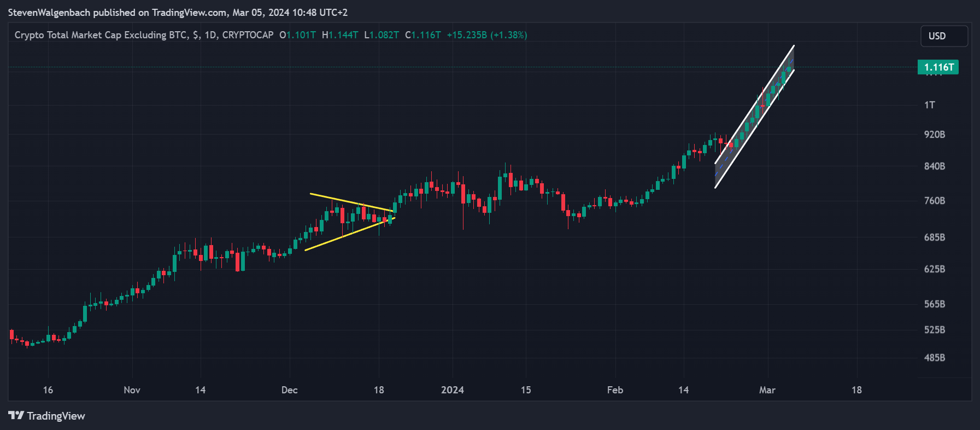
Task: Click the Dec date axis label
Action: click(289, 390)
